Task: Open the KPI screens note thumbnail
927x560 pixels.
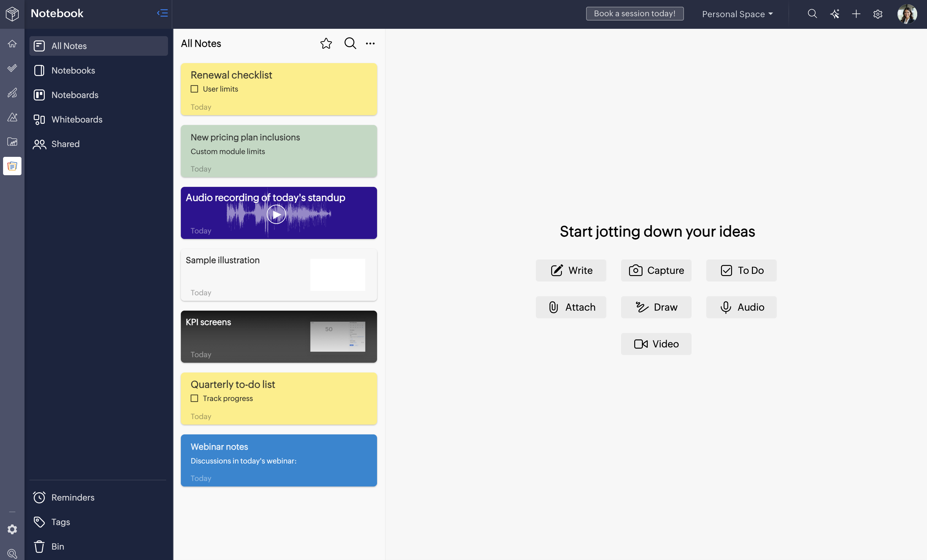Action: point(338,336)
